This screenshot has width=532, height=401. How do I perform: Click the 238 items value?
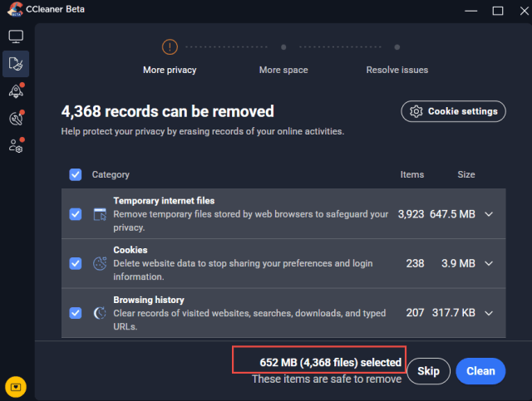click(415, 263)
